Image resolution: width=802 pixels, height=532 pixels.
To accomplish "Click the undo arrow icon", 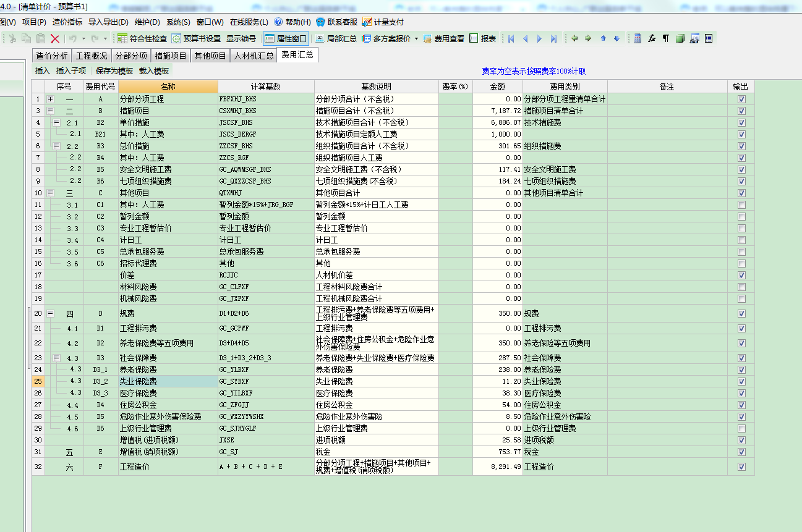I will coord(72,38).
